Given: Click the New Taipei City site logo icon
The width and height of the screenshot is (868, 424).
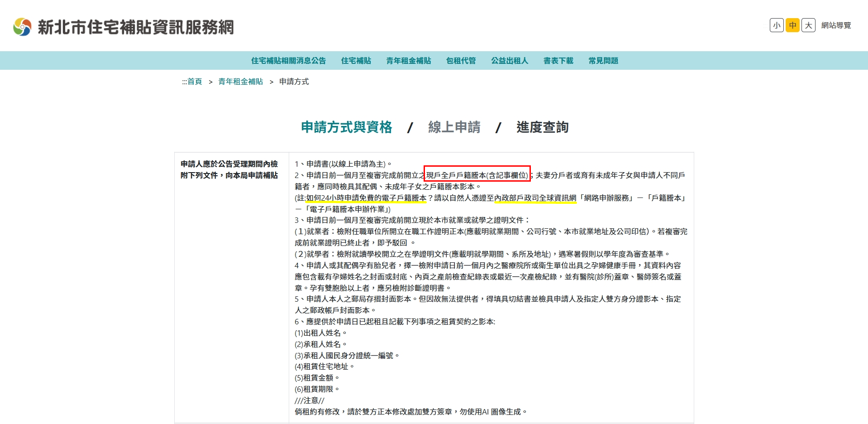Looking at the screenshot, I should click(22, 27).
